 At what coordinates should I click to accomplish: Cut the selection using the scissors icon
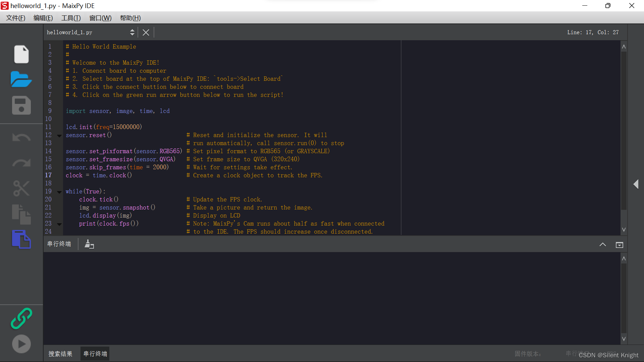tap(21, 188)
